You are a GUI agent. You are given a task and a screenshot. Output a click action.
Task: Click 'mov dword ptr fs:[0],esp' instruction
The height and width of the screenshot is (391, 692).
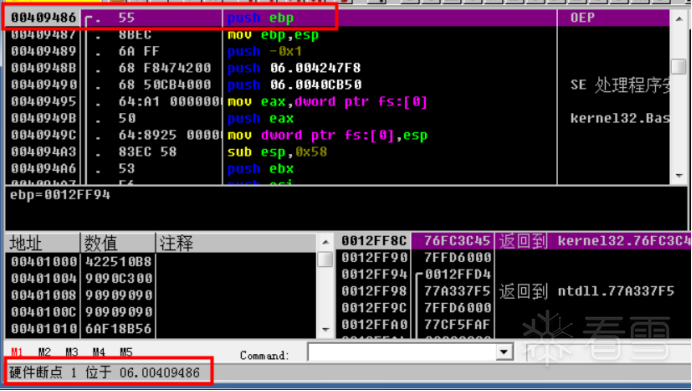tap(327, 135)
